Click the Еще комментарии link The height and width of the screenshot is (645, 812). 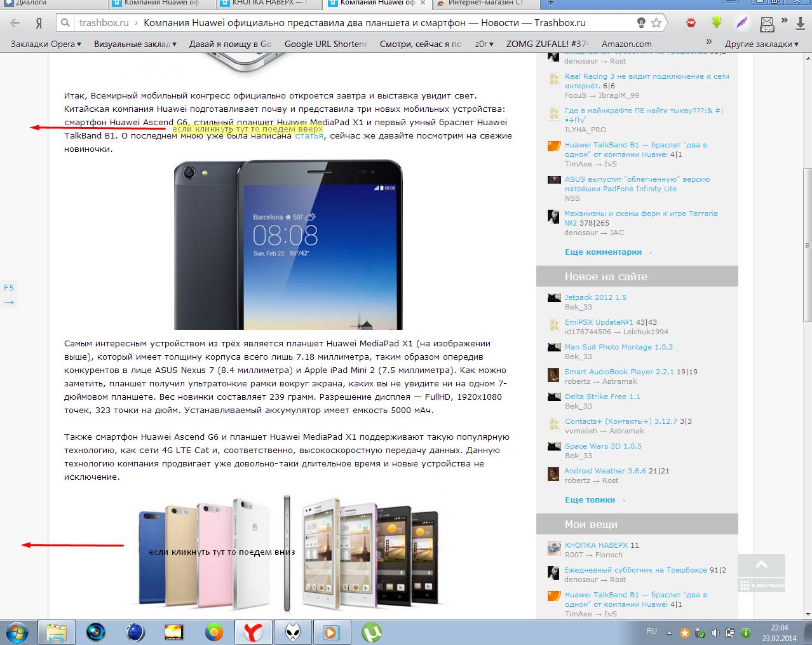pos(603,252)
